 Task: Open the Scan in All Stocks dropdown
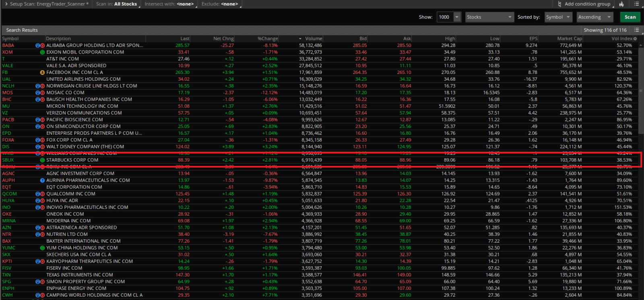[x=118, y=4]
